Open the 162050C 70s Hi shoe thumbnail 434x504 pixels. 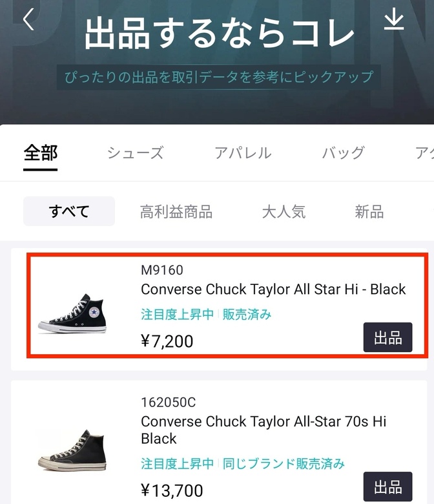pyautogui.click(x=72, y=450)
